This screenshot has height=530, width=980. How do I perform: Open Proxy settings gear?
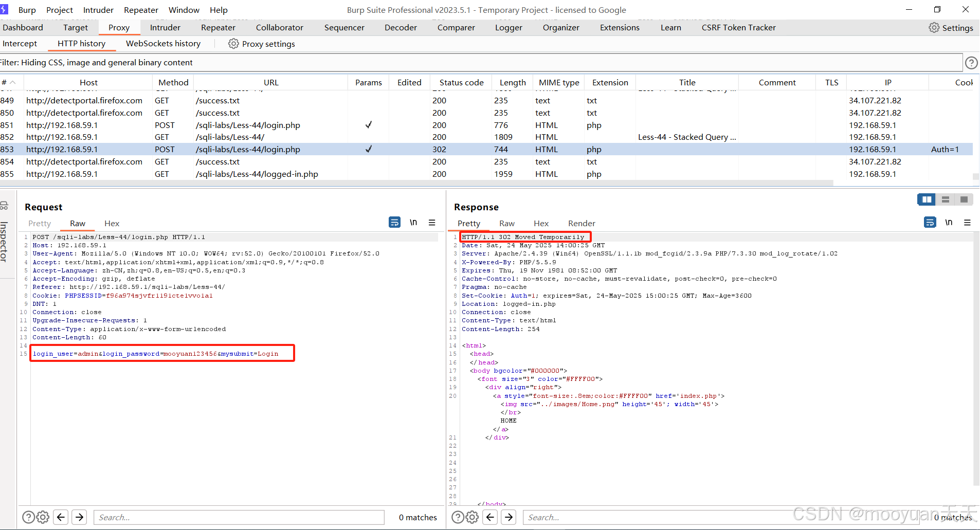[261, 44]
